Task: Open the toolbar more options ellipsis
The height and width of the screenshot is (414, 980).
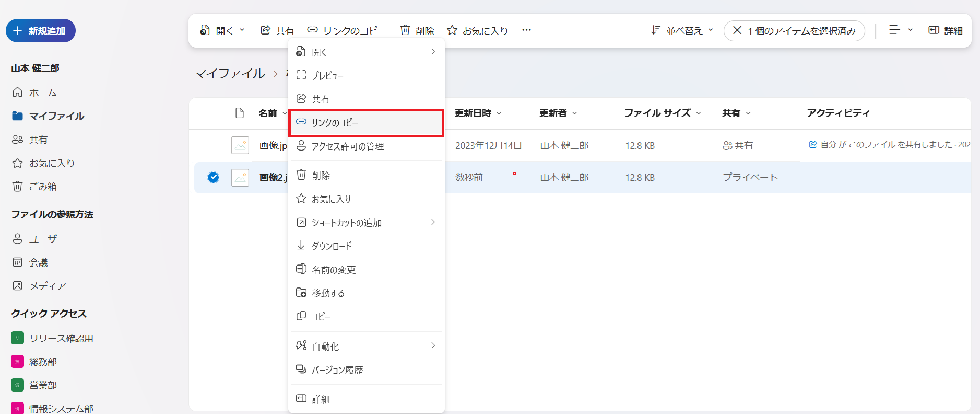Action: point(526,30)
